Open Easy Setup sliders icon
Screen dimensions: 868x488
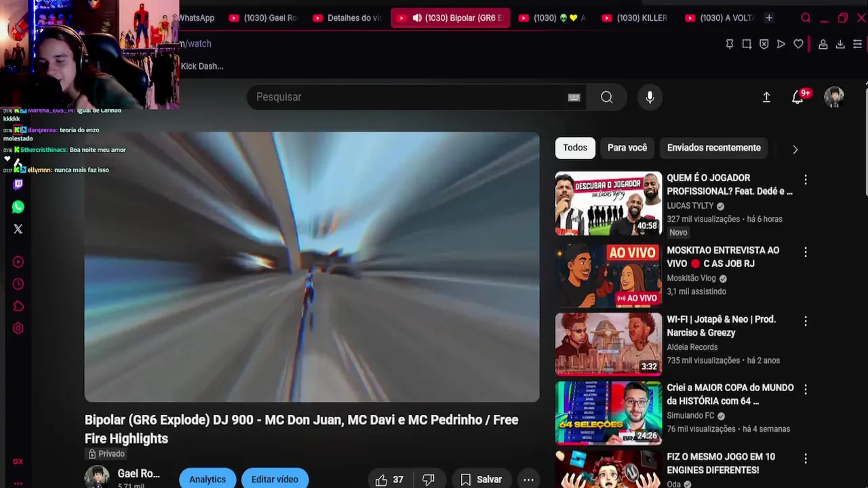857,44
